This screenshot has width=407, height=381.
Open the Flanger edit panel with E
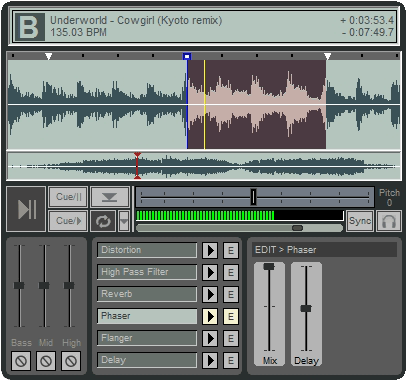(x=231, y=338)
